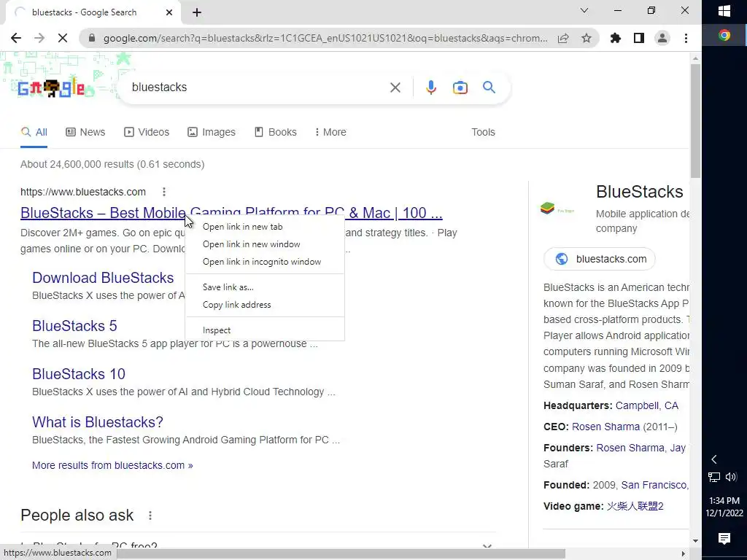The height and width of the screenshot is (560, 747).
Task: Open the Campbell, CA headquarters link
Action: click(646, 405)
